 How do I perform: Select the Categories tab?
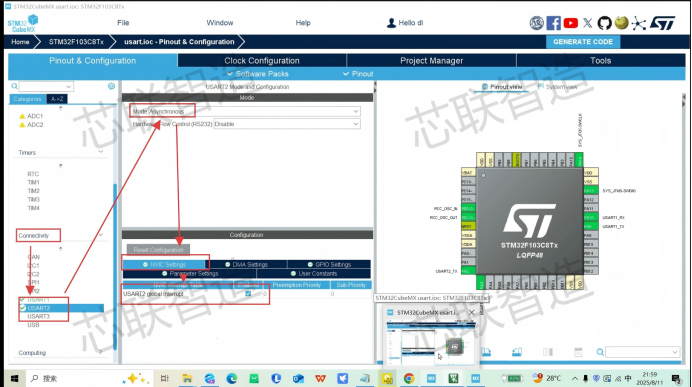[27, 99]
